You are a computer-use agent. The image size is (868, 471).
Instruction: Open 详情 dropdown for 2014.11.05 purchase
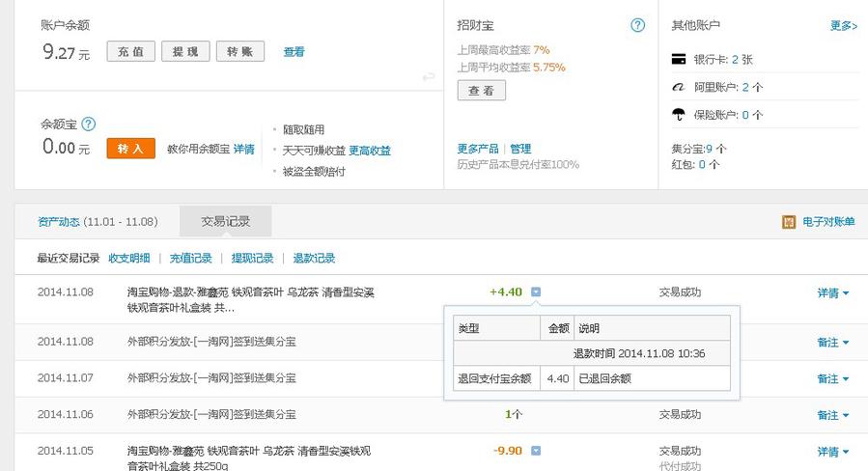click(x=832, y=452)
